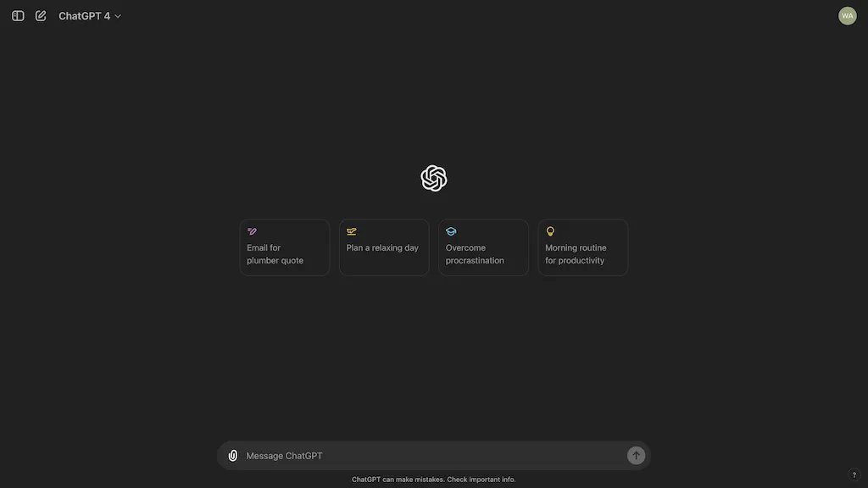Screen dimensions: 868x488
Task: Click the purple pen icon on email card
Action: pos(252,231)
